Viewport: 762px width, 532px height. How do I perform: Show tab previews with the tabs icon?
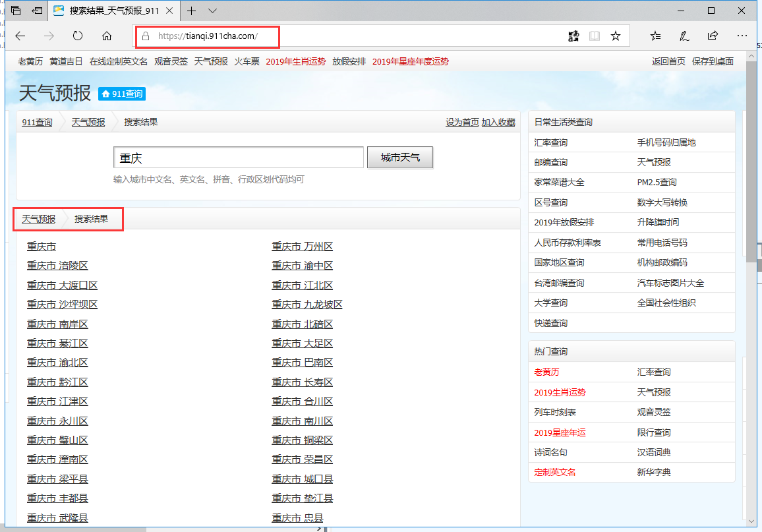[15, 11]
